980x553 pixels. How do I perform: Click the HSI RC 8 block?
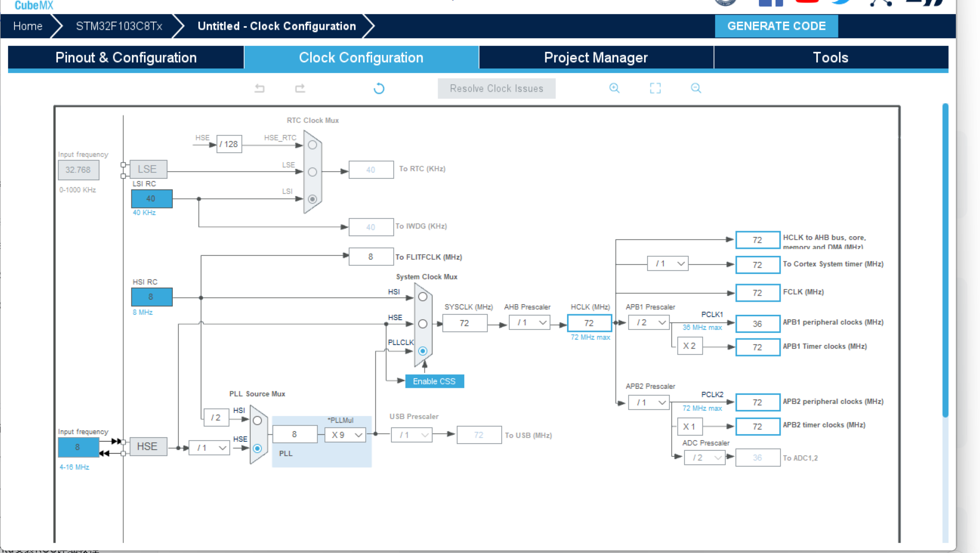(152, 297)
